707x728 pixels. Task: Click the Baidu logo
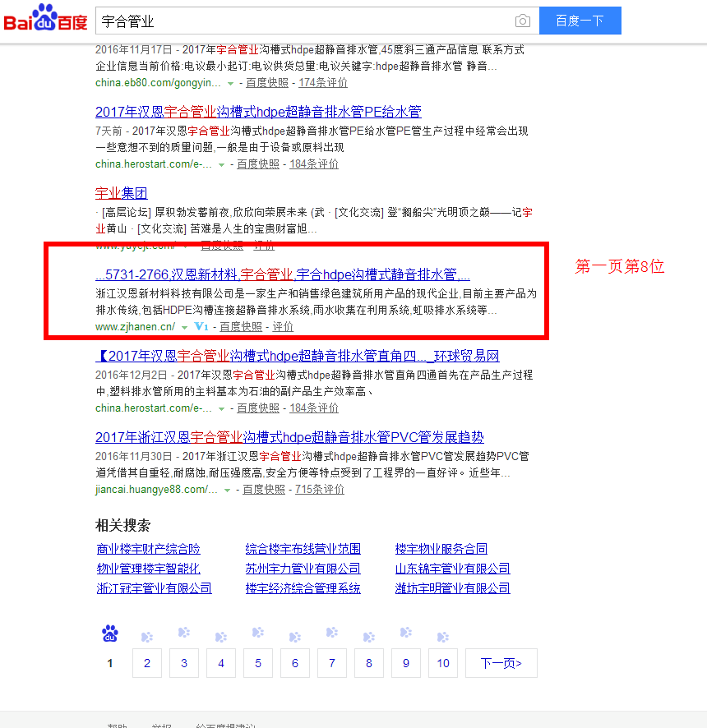pos(45,19)
